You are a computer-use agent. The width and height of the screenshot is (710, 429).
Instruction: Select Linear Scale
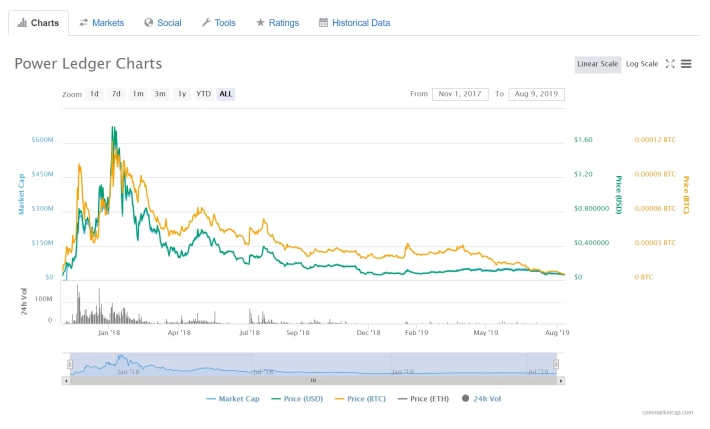click(x=598, y=64)
